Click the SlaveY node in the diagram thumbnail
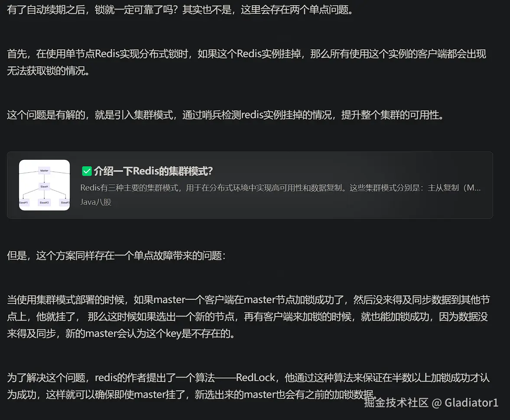 tap(44, 187)
